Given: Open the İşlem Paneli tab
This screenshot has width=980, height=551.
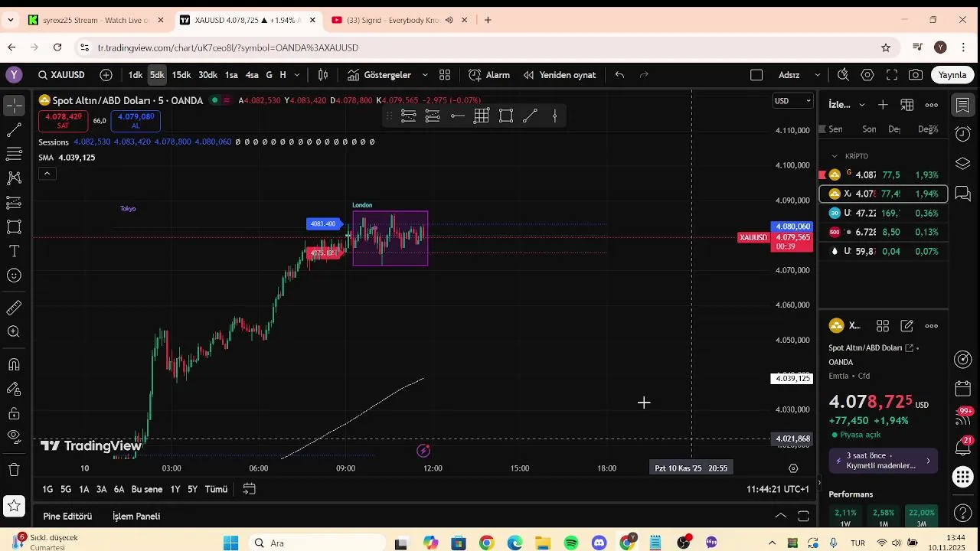Looking at the screenshot, I should tap(136, 517).
